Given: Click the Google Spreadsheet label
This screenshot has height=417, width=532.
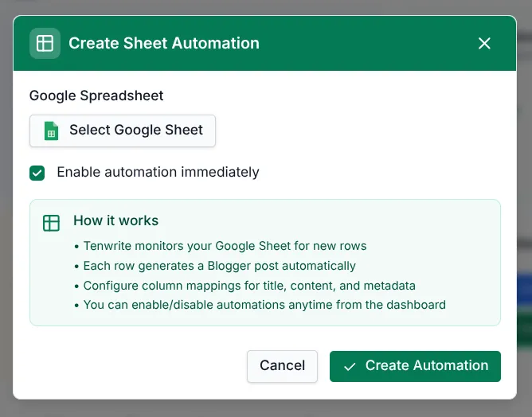Looking at the screenshot, I should coord(96,95).
